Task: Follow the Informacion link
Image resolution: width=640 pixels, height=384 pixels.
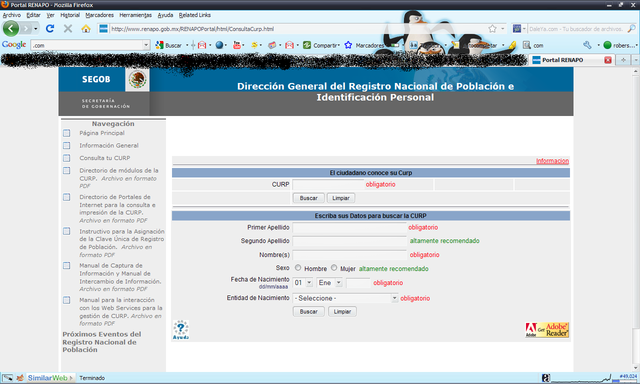Action: (x=552, y=161)
